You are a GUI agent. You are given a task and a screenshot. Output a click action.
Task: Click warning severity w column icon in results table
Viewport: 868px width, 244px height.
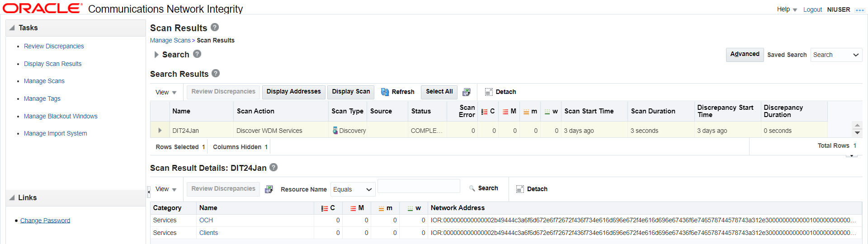coord(547,112)
